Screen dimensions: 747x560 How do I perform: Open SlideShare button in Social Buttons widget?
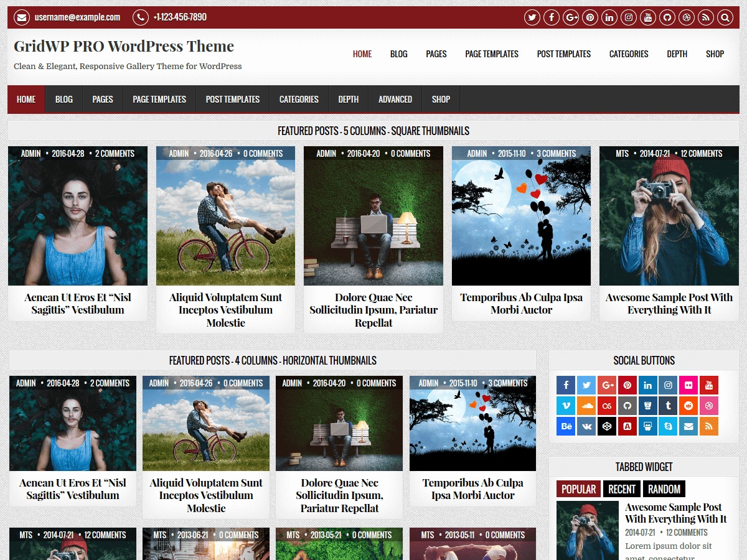(x=647, y=426)
